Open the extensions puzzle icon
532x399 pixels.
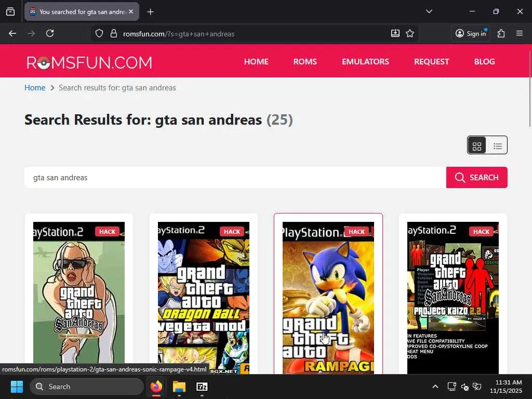coord(501,33)
